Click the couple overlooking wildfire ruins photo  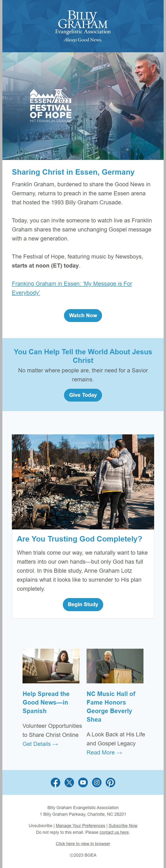pos(83,481)
